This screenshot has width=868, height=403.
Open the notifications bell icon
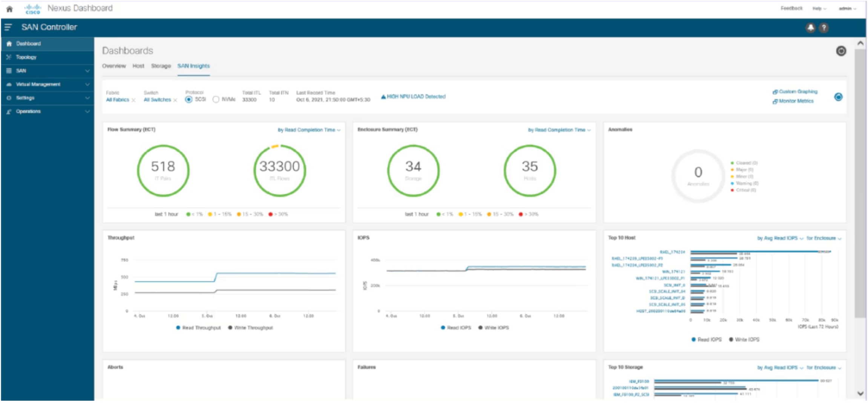[810, 27]
